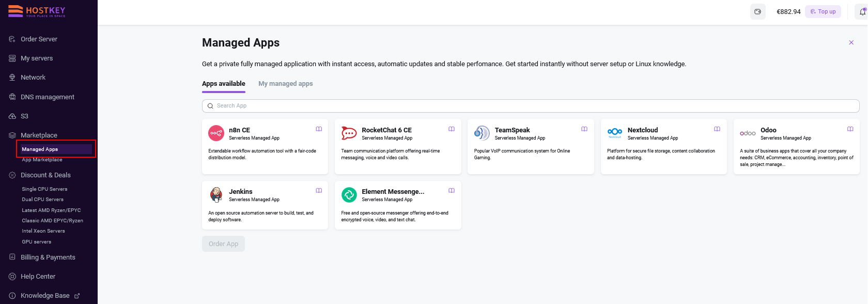Click the wallet icon beside the balance
This screenshot has height=304, width=868.
[758, 11]
